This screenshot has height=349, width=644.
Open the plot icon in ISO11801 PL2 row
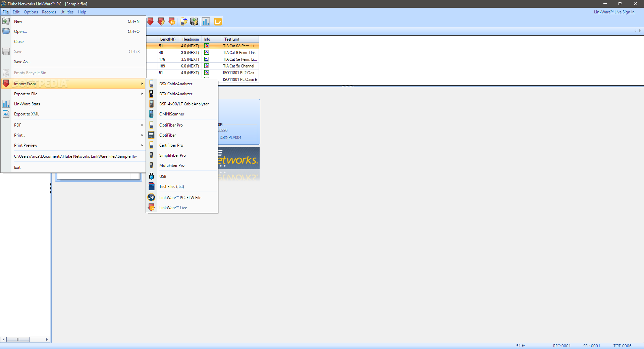click(207, 72)
